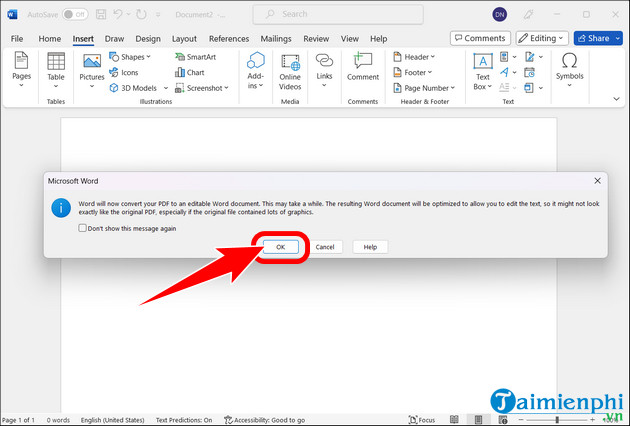Open the Layout tab
The height and width of the screenshot is (426, 630).
[184, 39]
